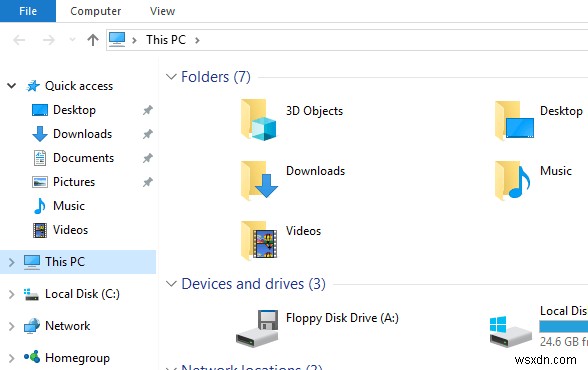Expand the Homegroup tree node
588x370 pixels.
[x=12, y=358]
